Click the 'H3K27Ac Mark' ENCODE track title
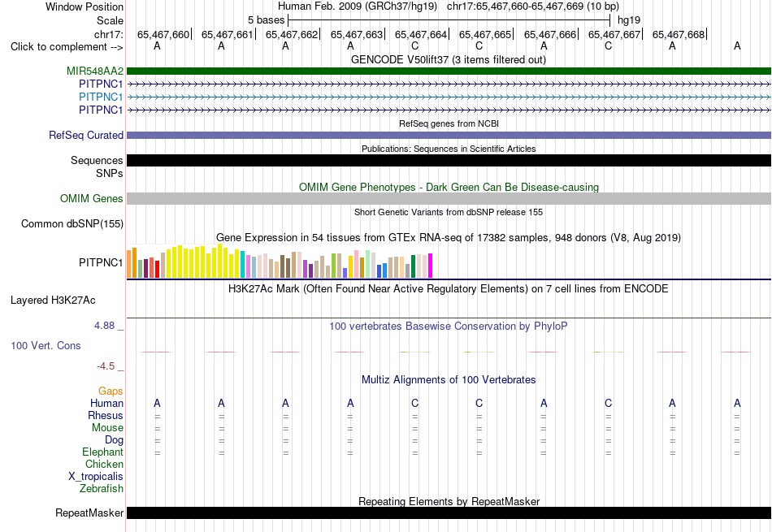Screen dimensions: 772x532 tap(449, 289)
